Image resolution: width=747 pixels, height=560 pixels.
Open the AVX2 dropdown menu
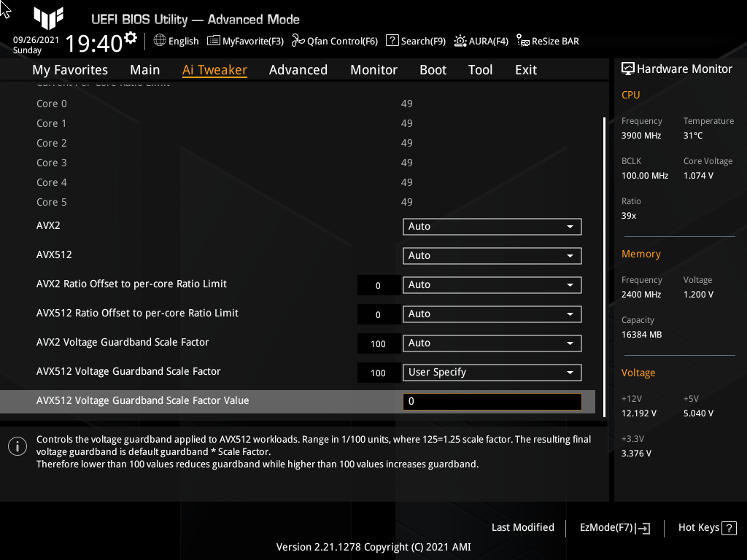point(492,226)
